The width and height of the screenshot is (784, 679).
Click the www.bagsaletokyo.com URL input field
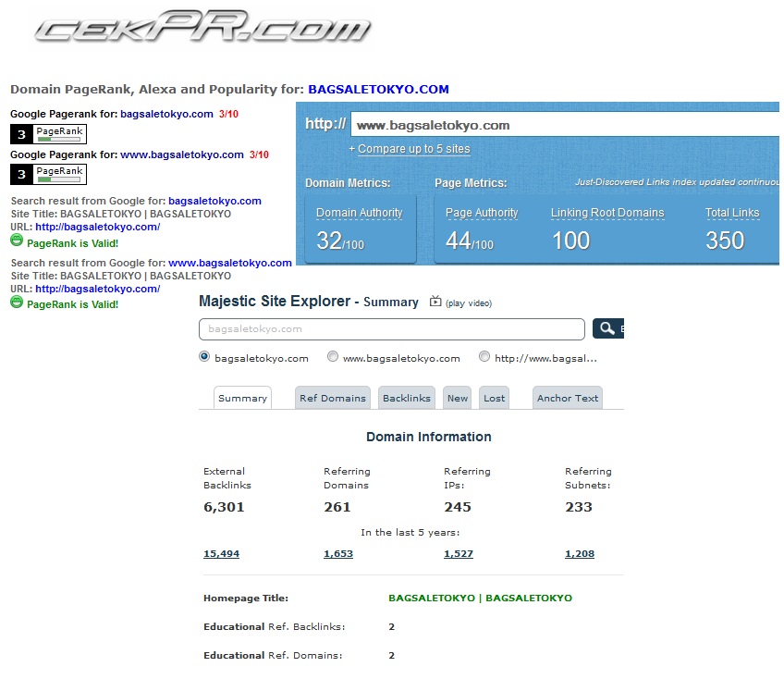click(x=565, y=125)
